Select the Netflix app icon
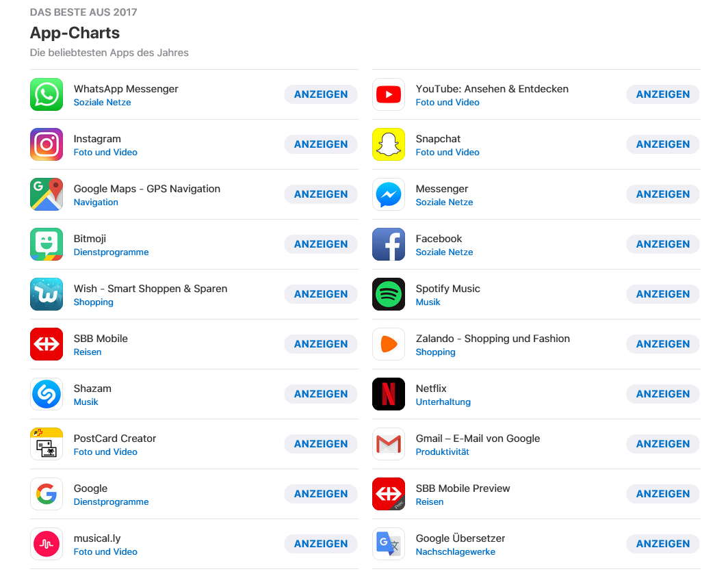 coord(389,394)
